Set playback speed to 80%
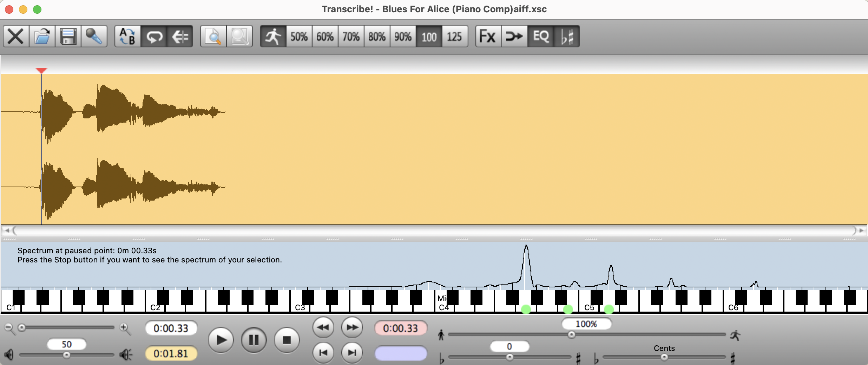The width and height of the screenshot is (868, 365). click(377, 36)
